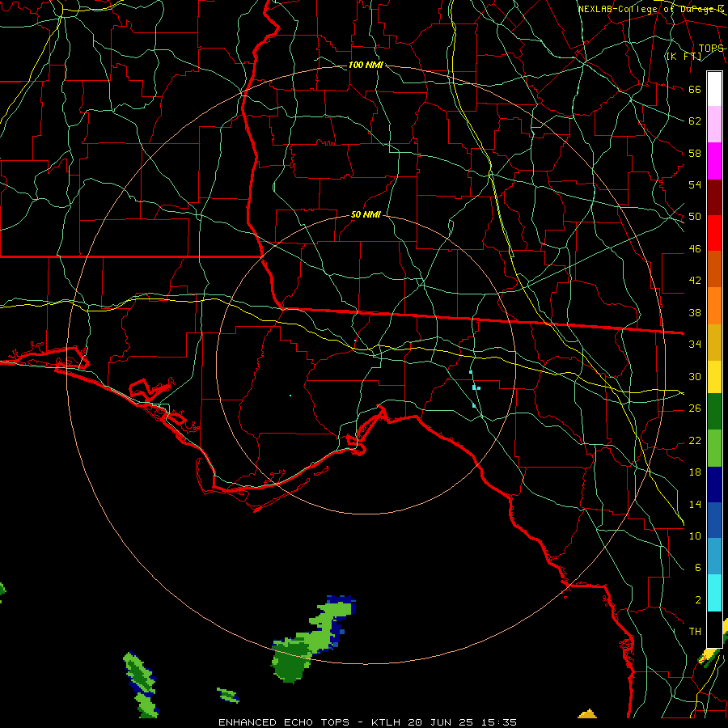Click the "K FT" units label

684,57
